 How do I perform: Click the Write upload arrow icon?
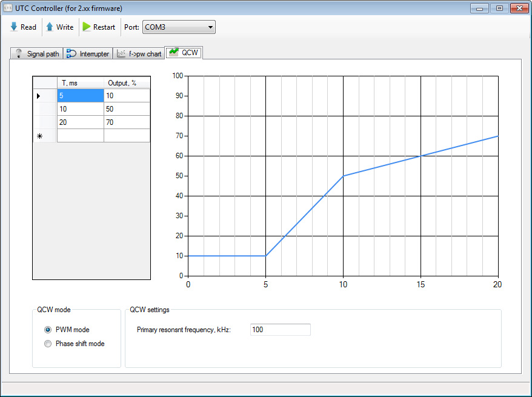pos(50,27)
